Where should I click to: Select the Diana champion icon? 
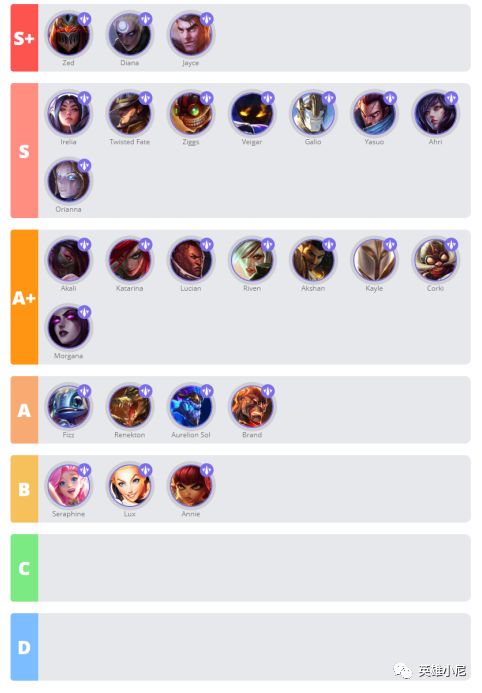(x=129, y=34)
